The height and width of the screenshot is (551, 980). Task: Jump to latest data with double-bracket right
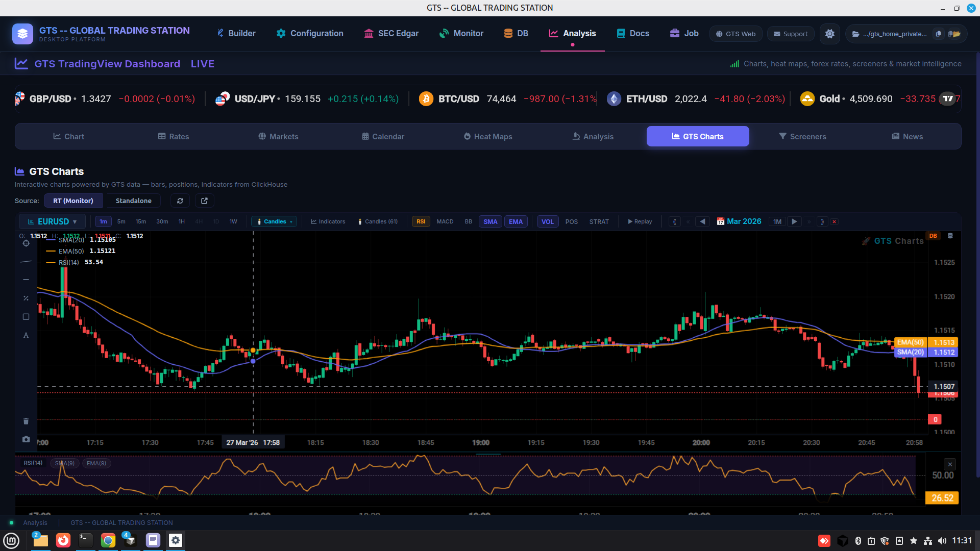click(822, 222)
